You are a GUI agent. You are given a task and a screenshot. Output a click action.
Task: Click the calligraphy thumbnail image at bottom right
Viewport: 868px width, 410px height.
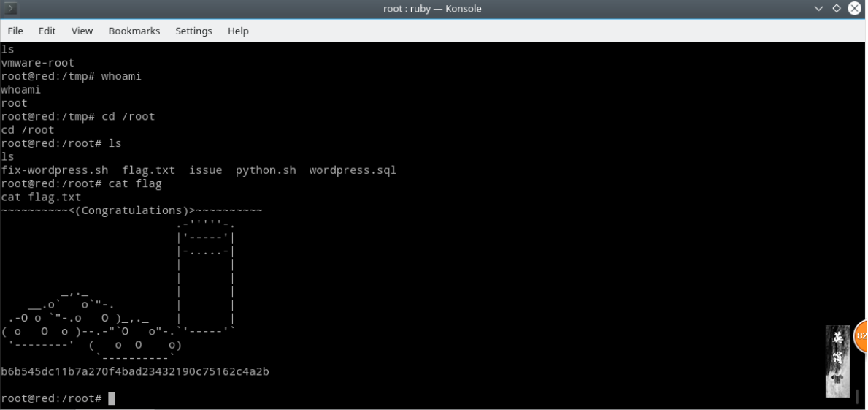[837, 361]
